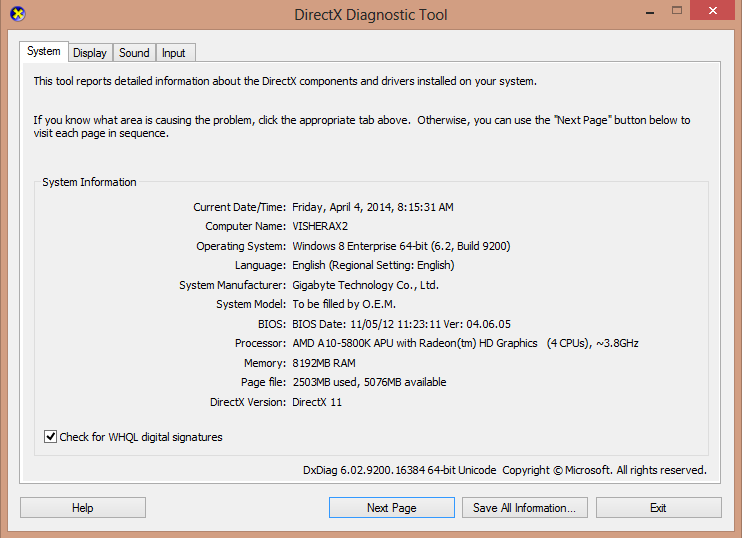742x538 pixels.
Task: Click 'English (Regional Setting: English)' value
Action: (373, 265)
